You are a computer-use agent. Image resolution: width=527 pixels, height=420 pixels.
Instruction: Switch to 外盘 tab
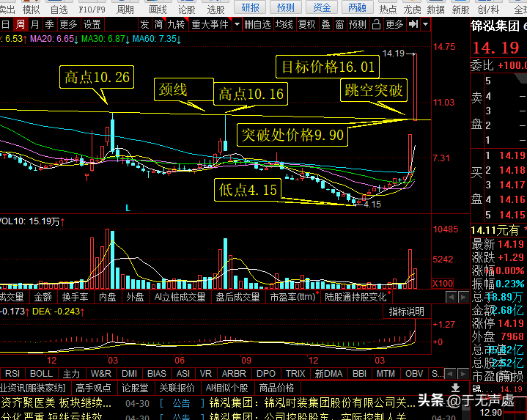tap(135, 297)
